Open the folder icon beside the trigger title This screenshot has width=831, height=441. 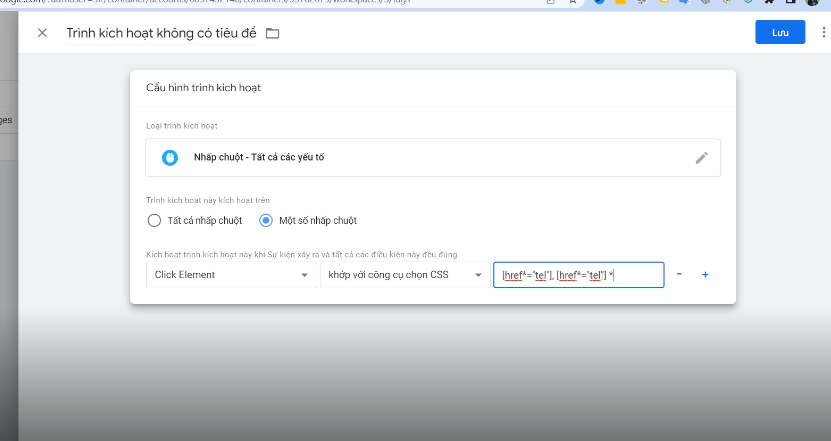tap(272, 33)
